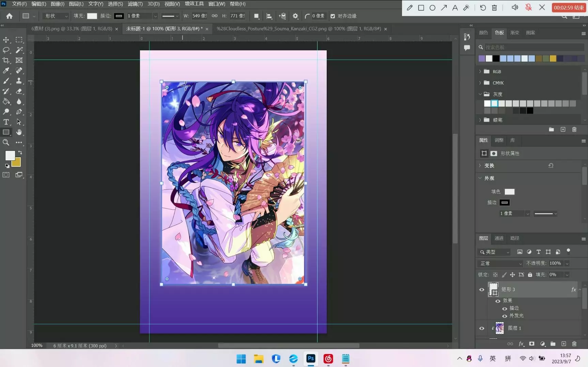This screenshot has width=588, height=367.
Task: Create a new layer
Action: [x=563, y=344]
